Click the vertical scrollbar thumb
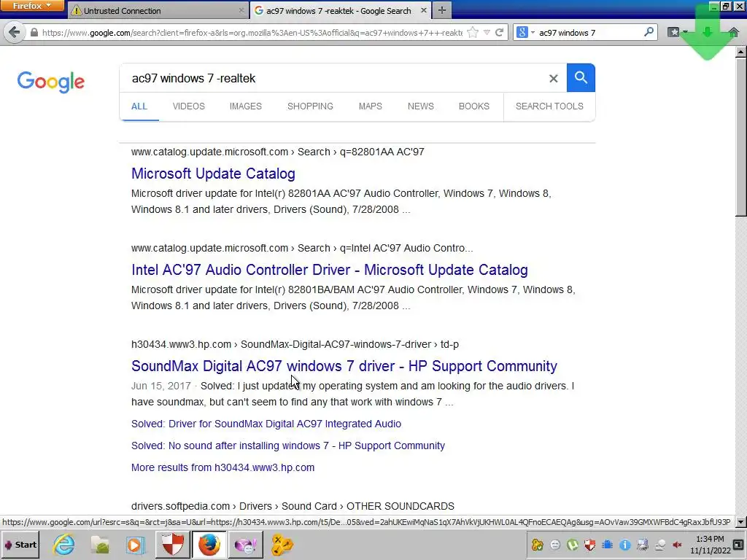 click(741, 136)
